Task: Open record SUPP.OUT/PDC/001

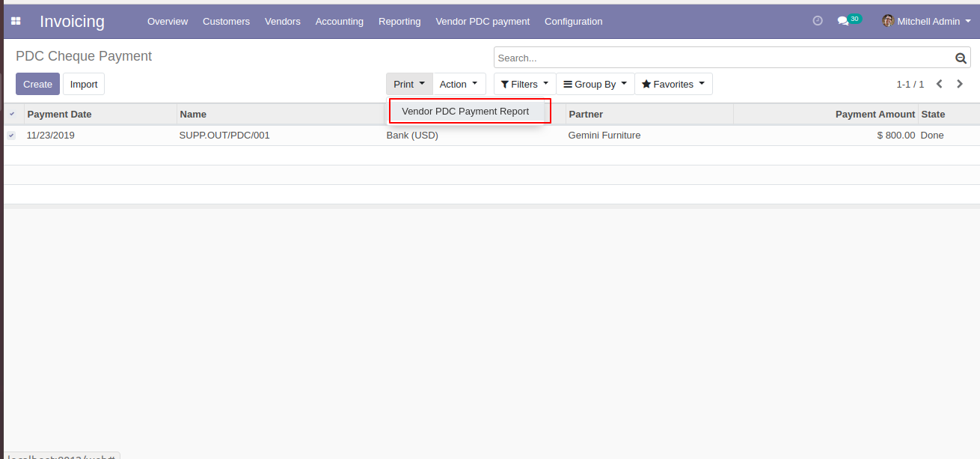Action: point(224,136)
